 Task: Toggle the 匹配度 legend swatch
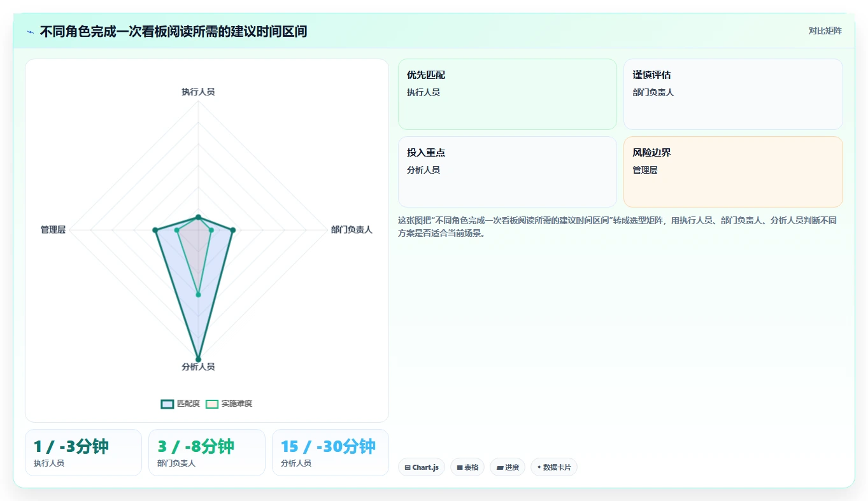pyautogui.click(x=167, y=404)
